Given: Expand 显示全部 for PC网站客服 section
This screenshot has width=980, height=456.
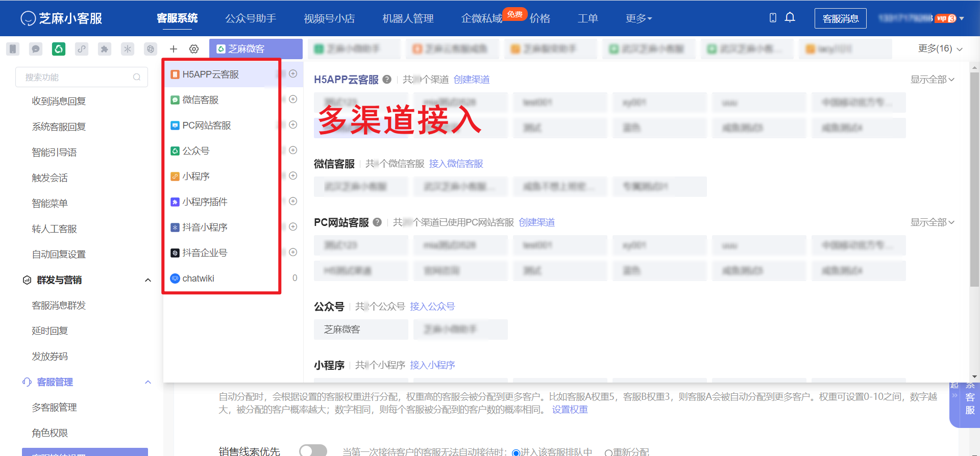Looking at the screenshot, I should click(x=933, y=222).
